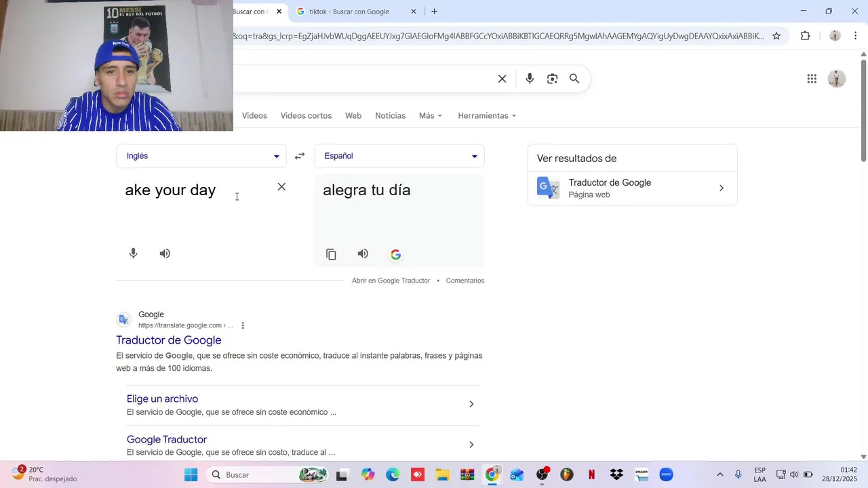Open Google account profile picture
868x488 pixels.
click(837, 79)
